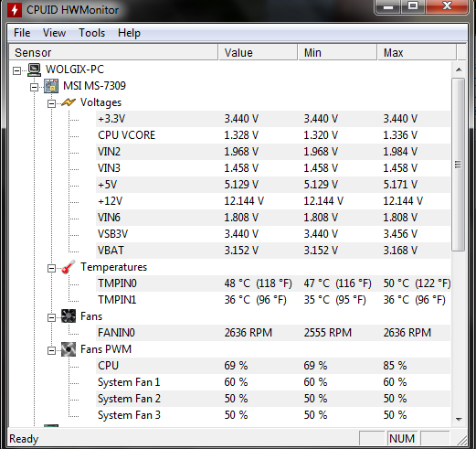476x449 pixels.
Task: Click the Voltages lightning bolt icon
Action: [x=69, y=102]
